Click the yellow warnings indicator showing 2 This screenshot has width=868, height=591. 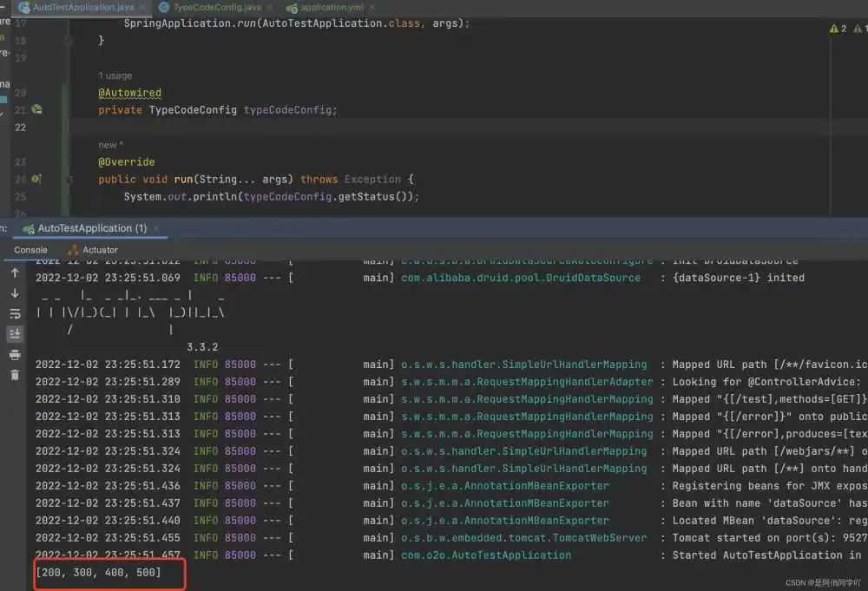coord(838,29)
